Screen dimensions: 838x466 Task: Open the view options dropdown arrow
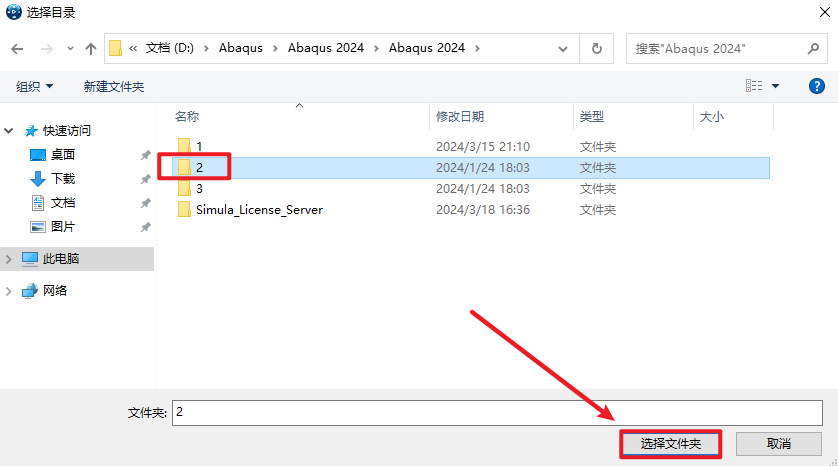pyautogui.click(x=775, y=86)
